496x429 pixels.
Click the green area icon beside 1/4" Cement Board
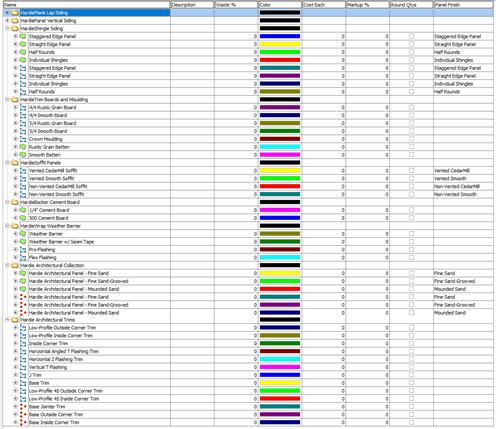point(23,210)
